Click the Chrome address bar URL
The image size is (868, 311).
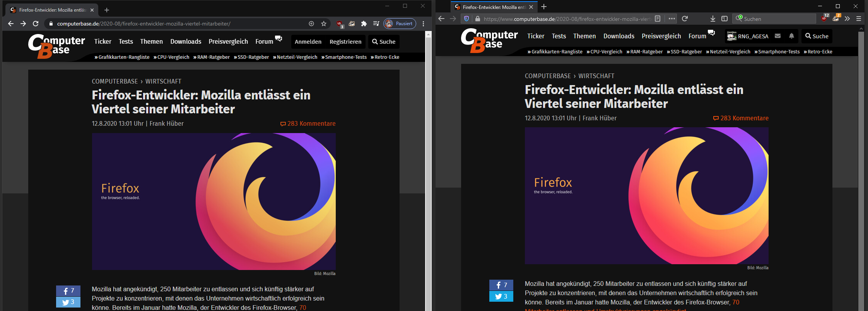(144, 24)
